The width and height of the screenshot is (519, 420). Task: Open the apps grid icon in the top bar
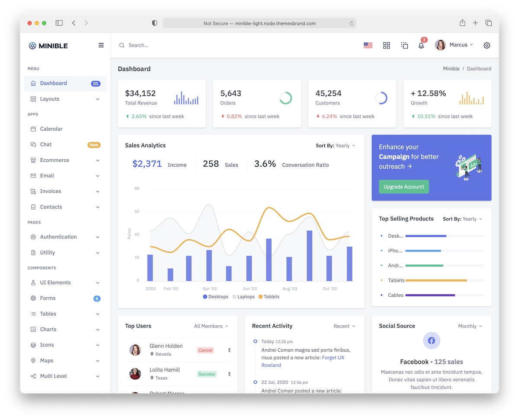[x=386, y=45]
